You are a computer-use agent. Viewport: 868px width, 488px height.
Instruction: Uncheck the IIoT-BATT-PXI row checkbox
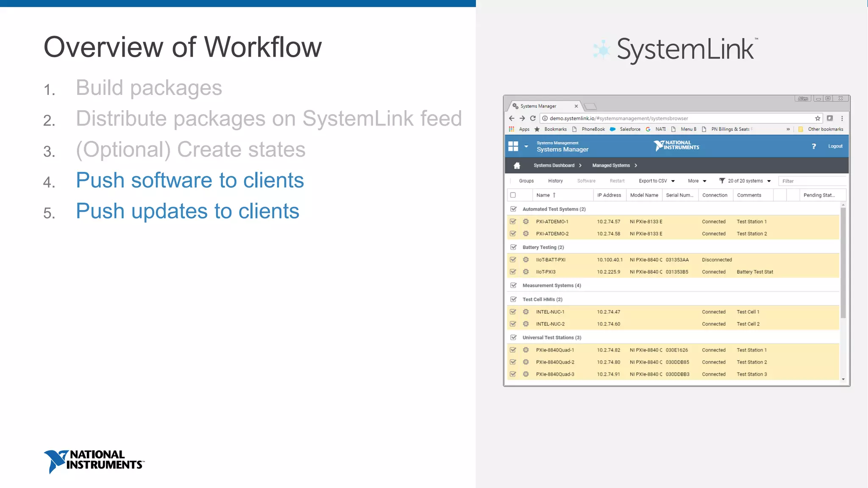(513, 260)
